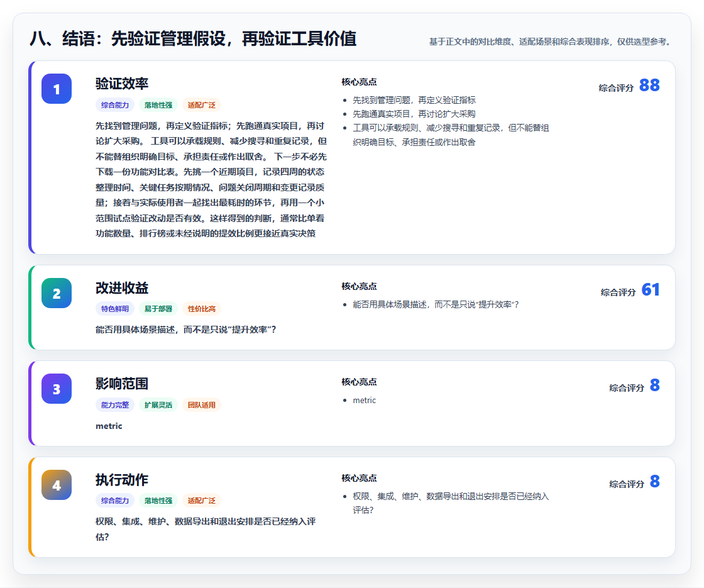Viewport: 704px width, 588px height.
Task: Click the 特色鲜明 tag
Action: 115,309
